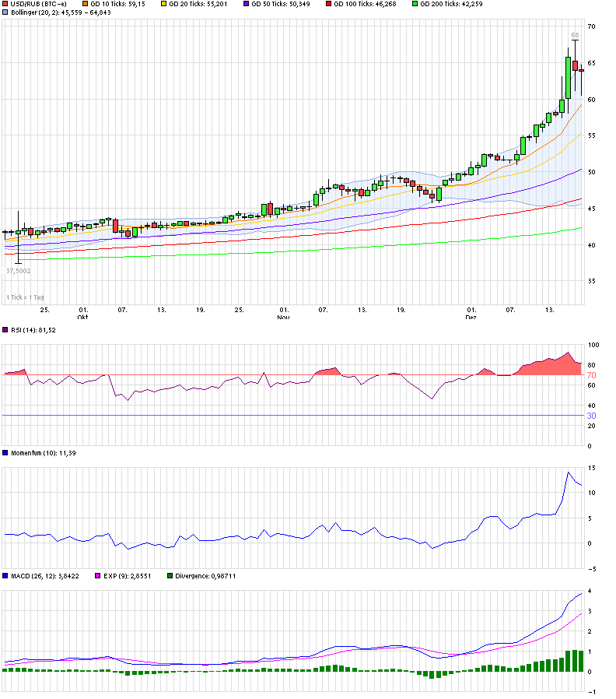Click the RSI (14) legend marker
This screenshot has height=699, width=616.
6,331
